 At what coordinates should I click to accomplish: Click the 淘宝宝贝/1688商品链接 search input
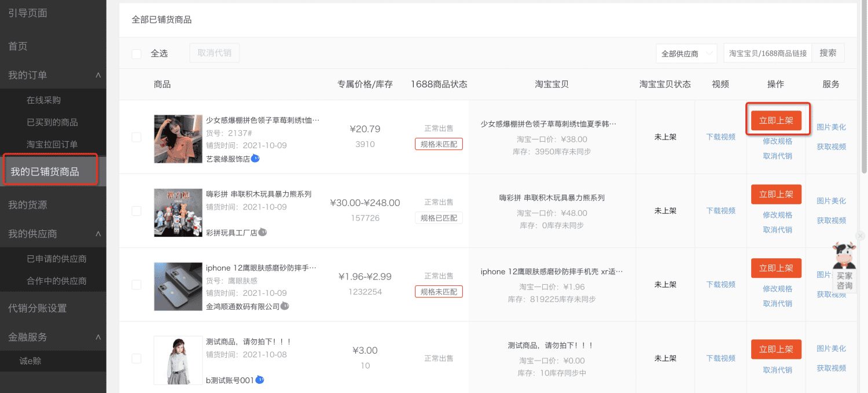[x=767, y=53]
